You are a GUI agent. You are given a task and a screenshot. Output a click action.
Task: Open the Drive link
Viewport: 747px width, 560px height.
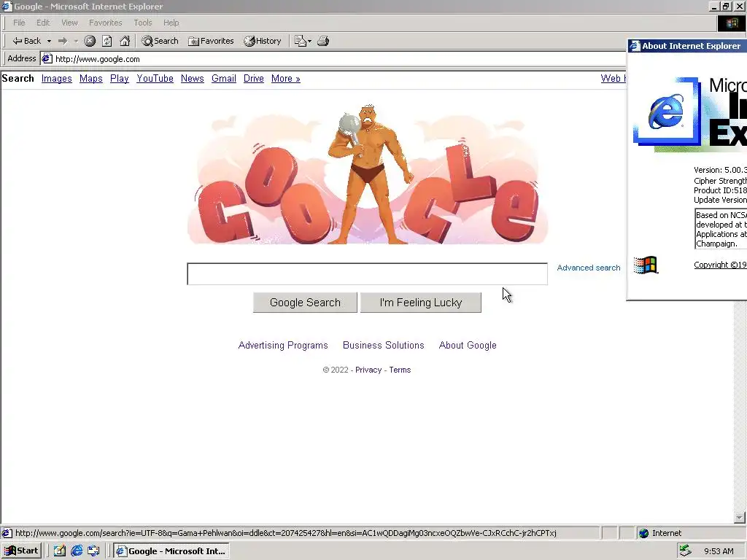[x=253, y=79]
